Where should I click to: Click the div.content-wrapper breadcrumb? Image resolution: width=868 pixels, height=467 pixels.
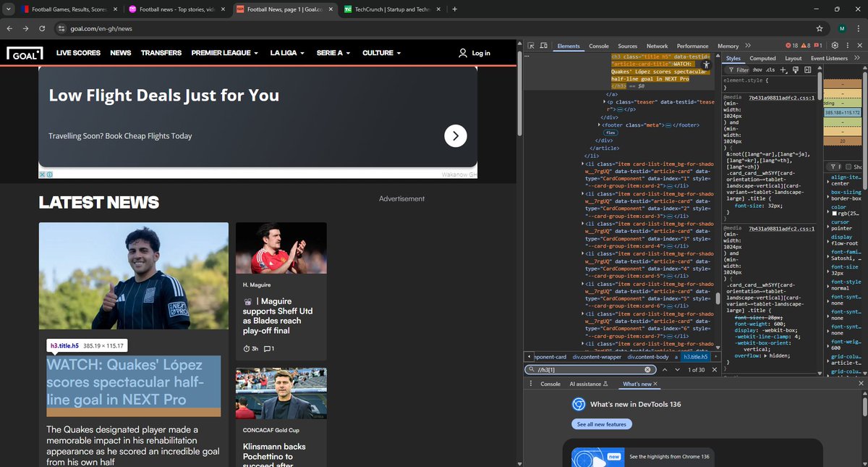tap(596, 357)
